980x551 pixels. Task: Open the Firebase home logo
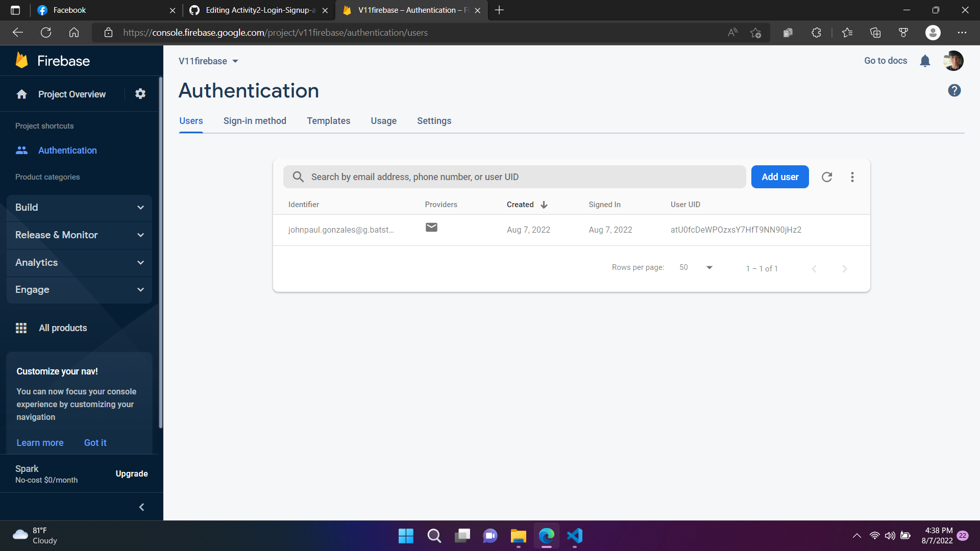(53, 60)
